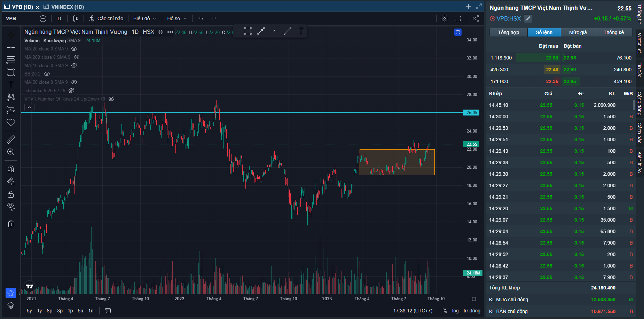This screenshot has height=319, width=644.
Task: Show the Ichimoku indicator
Action: [x=71, y=90]
